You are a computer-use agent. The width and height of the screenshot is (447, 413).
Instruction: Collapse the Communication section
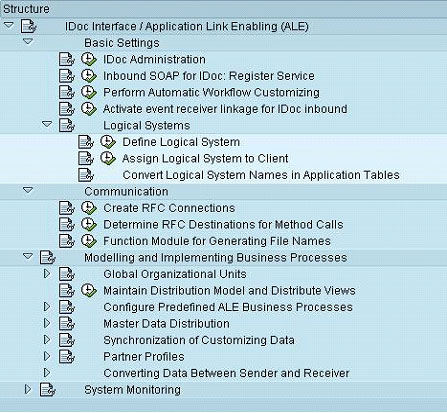(28, 190)
